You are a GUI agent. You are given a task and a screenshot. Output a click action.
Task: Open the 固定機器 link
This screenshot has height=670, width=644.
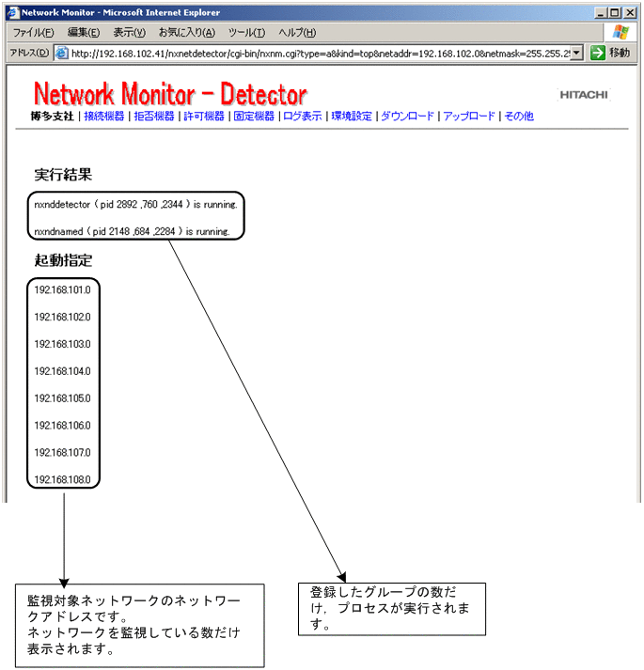pos(254,117)
